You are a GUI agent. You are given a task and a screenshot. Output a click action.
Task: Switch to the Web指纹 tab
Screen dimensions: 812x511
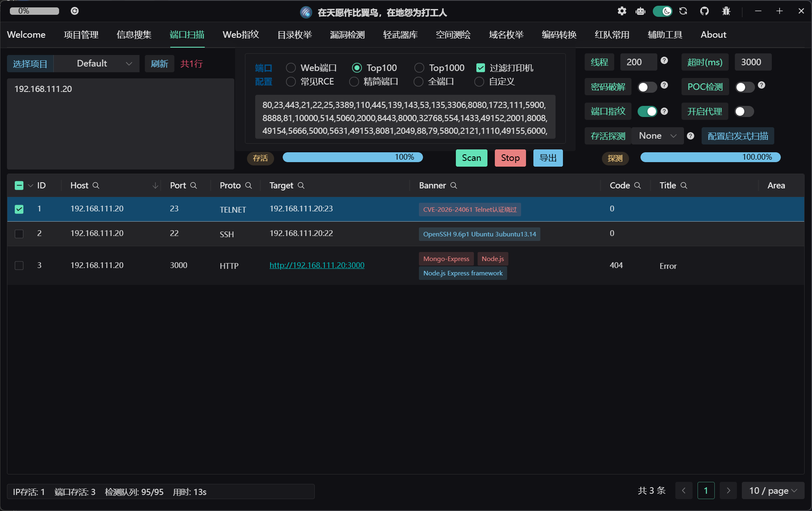241,35
